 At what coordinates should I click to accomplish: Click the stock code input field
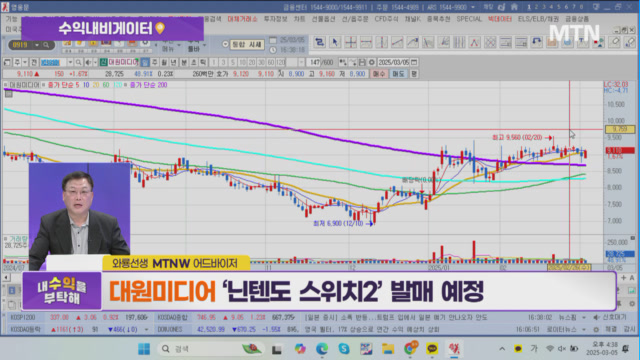click(53, 62)
